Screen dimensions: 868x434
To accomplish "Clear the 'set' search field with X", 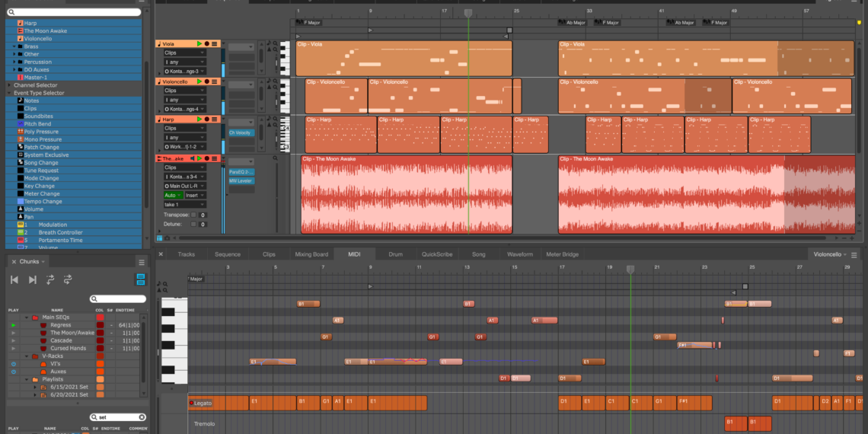I will 141,417.
